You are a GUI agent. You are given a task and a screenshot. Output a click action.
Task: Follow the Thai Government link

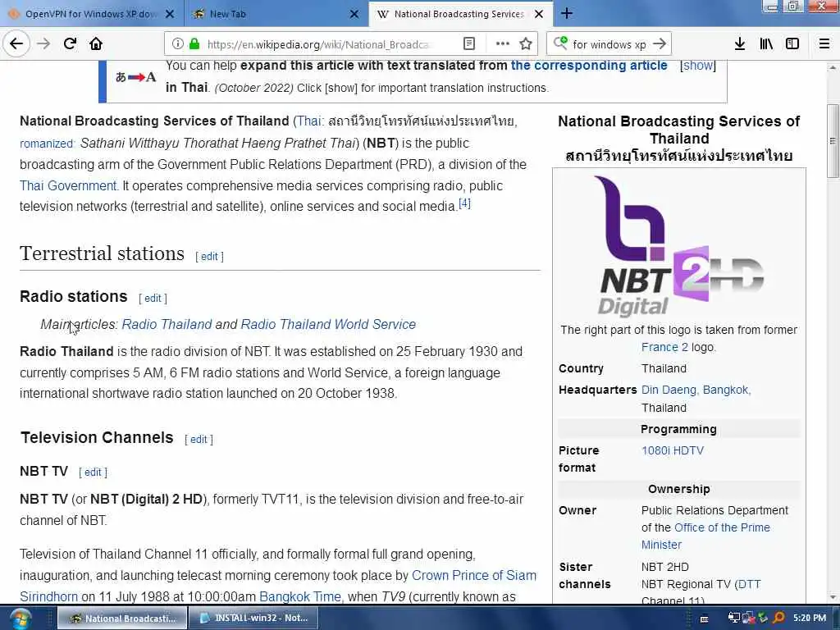68,186
